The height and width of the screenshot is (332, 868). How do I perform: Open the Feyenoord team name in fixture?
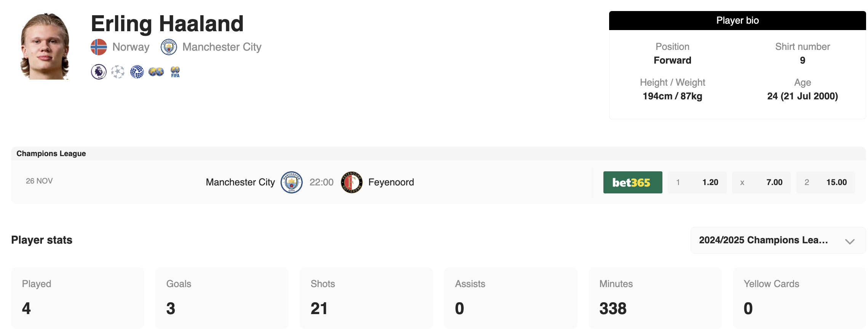pos(391,182)
